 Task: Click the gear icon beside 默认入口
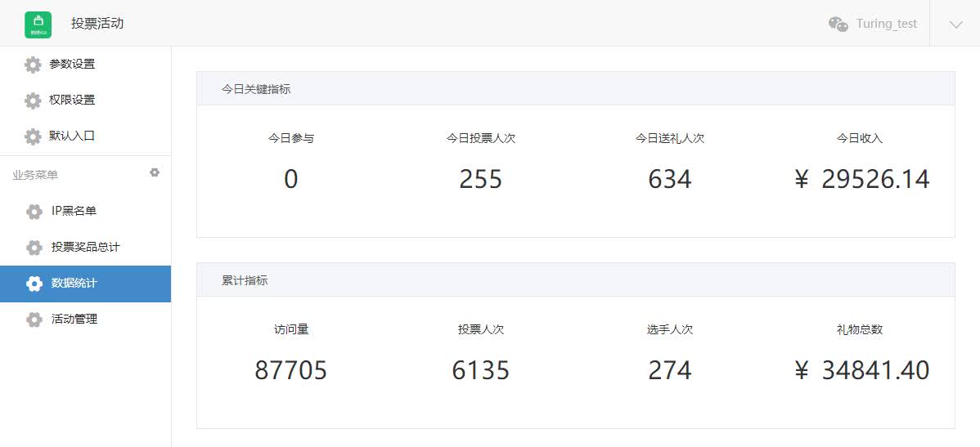pos(33,136)
